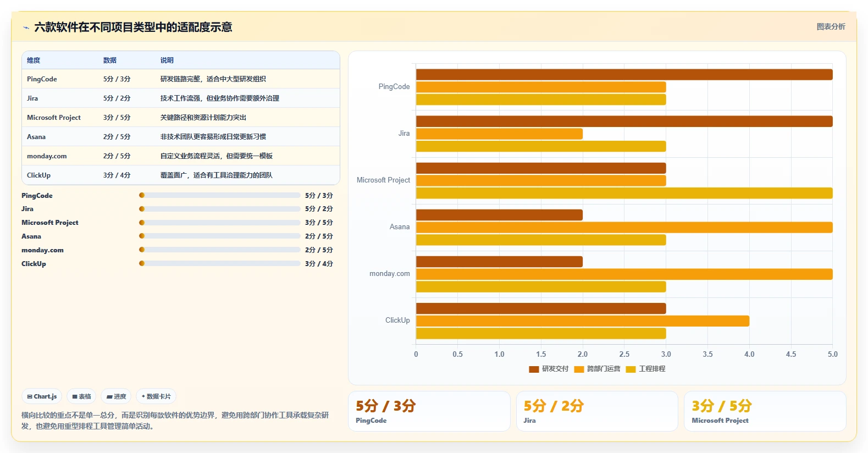Select the ClickUp cell in the table
Screen dimensions: 868x453
[x=38, y=175]
